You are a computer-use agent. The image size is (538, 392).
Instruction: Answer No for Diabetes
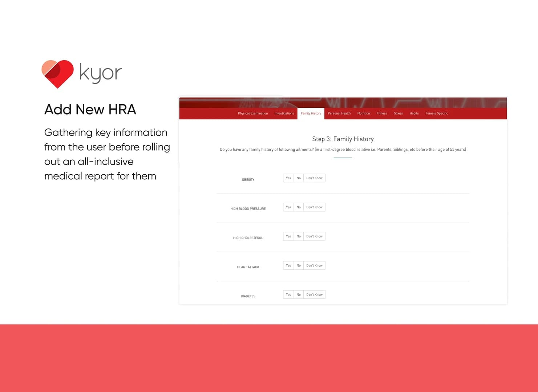coord(299,295)
